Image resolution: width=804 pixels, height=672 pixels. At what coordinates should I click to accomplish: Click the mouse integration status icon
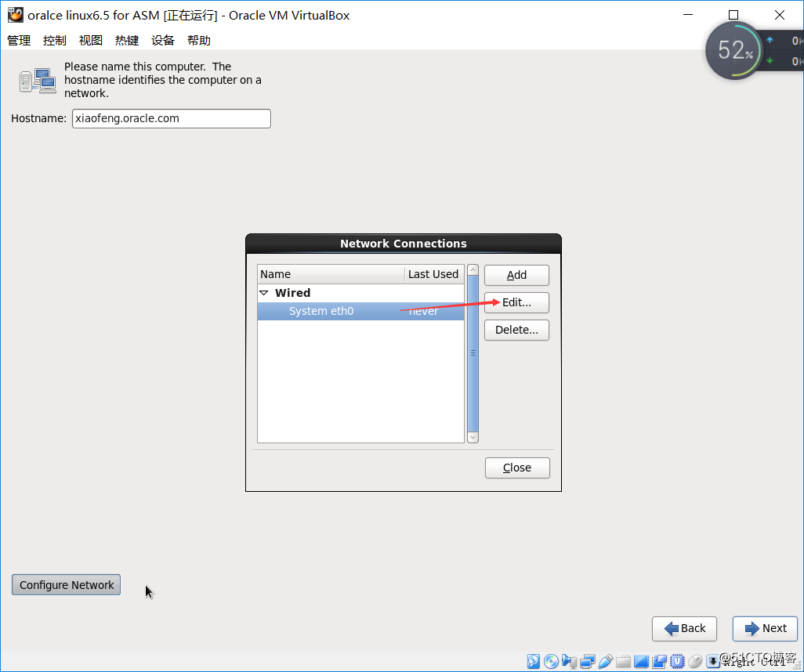tap(695, 661)
